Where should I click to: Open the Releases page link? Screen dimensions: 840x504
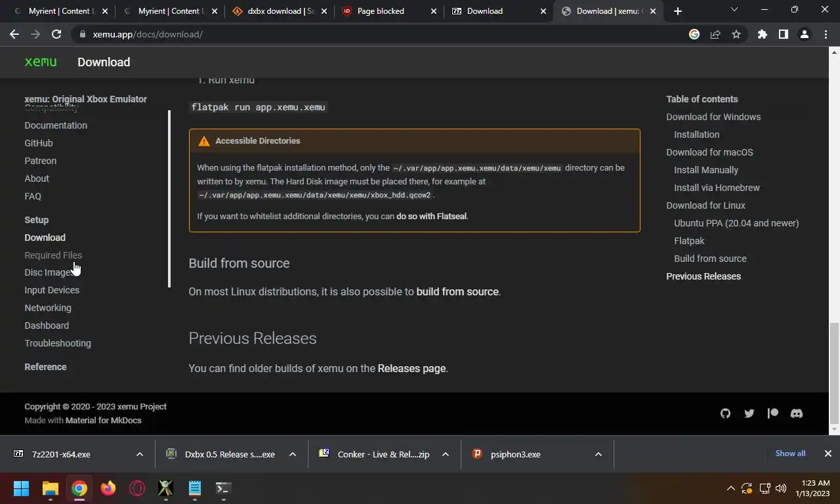click(411, 368)
